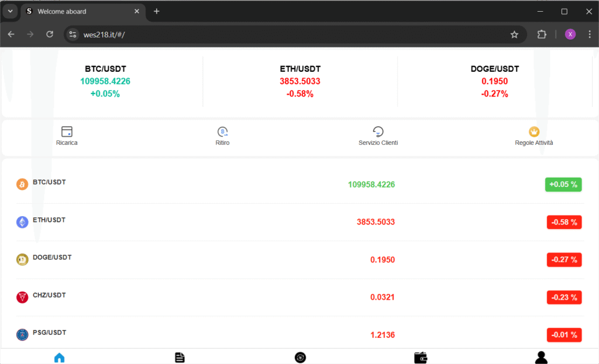Click the Regole Attività crown icon
Screen dimensions: 599x364
[533, 131]
